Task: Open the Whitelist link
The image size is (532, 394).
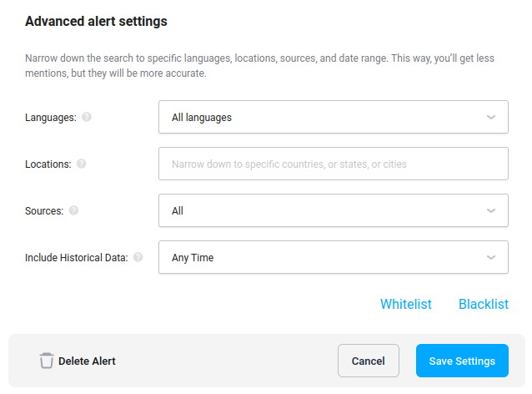Action: coord(406,304)
